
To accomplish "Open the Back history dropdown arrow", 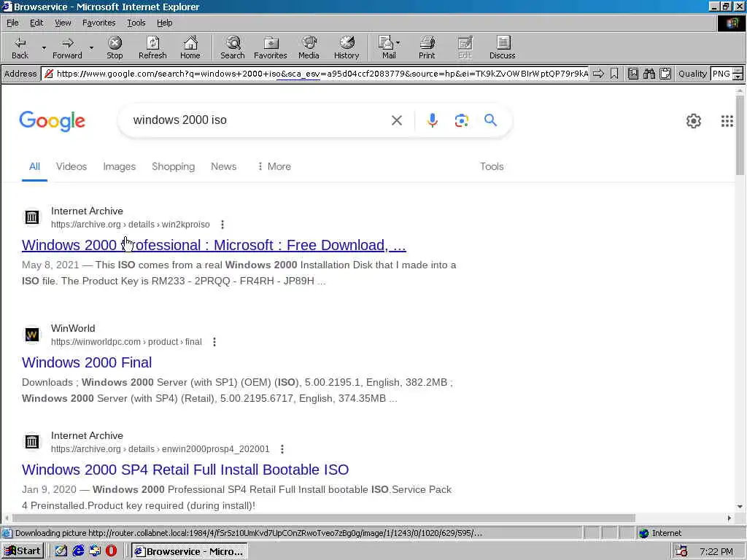I will (44, 48).
